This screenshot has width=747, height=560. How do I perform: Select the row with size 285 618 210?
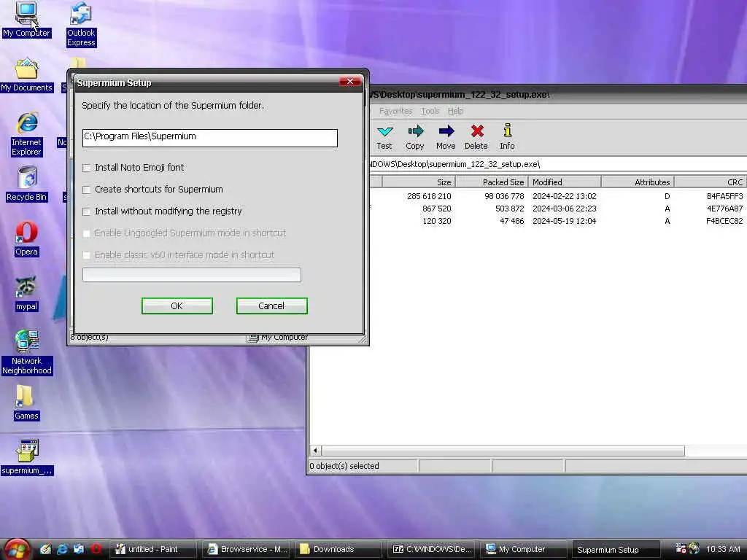tap(557, 196)
